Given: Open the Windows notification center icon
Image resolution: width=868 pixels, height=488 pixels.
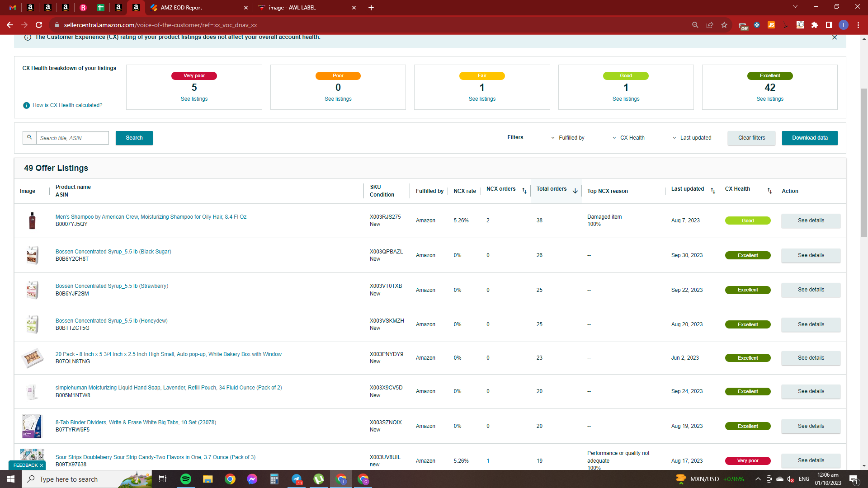Looking at the screenshot, I should tap(854, 479).
